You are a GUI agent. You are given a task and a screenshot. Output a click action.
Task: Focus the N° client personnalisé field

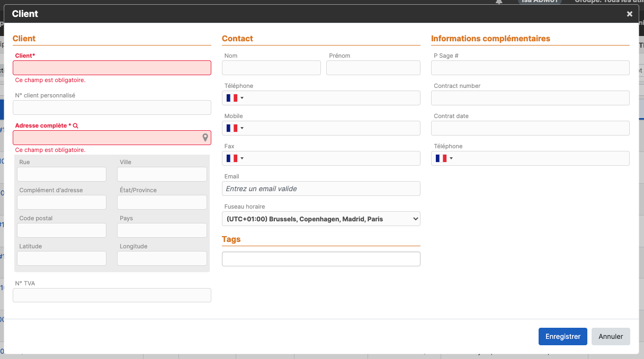click(112, 107)
